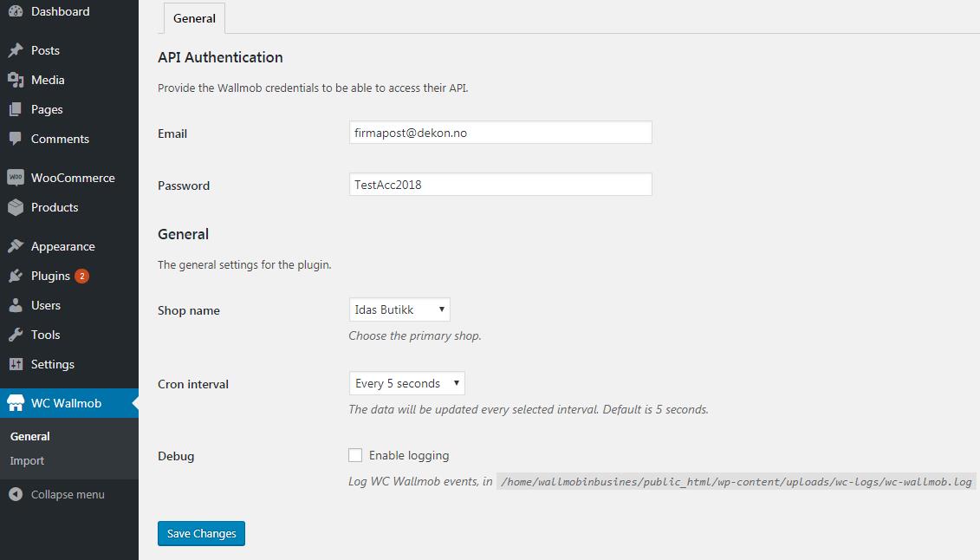Switch to the General tab
Image resolution: width=980 pixels, height=560 pixels.
(194, 18)
